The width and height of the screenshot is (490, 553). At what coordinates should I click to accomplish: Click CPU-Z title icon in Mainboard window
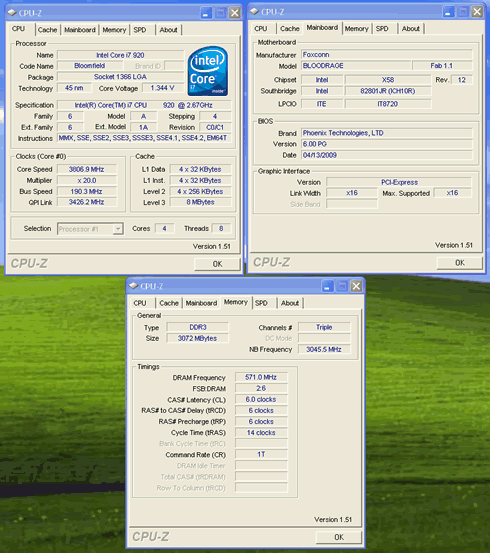click(254, 12)
